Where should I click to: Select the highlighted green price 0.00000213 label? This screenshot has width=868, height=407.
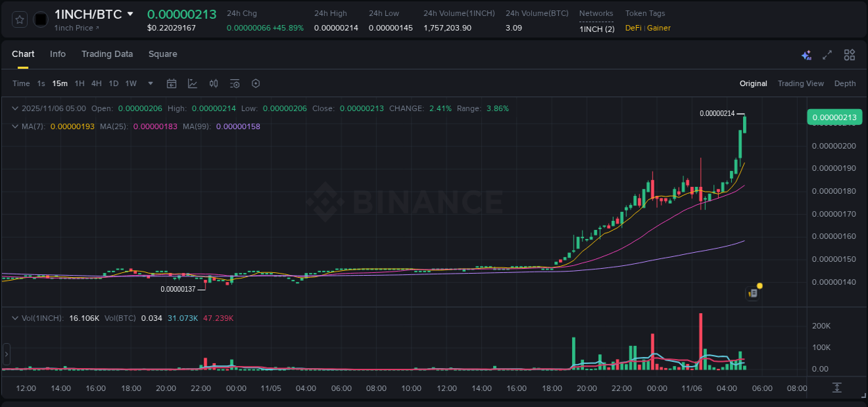pos(834,117)
